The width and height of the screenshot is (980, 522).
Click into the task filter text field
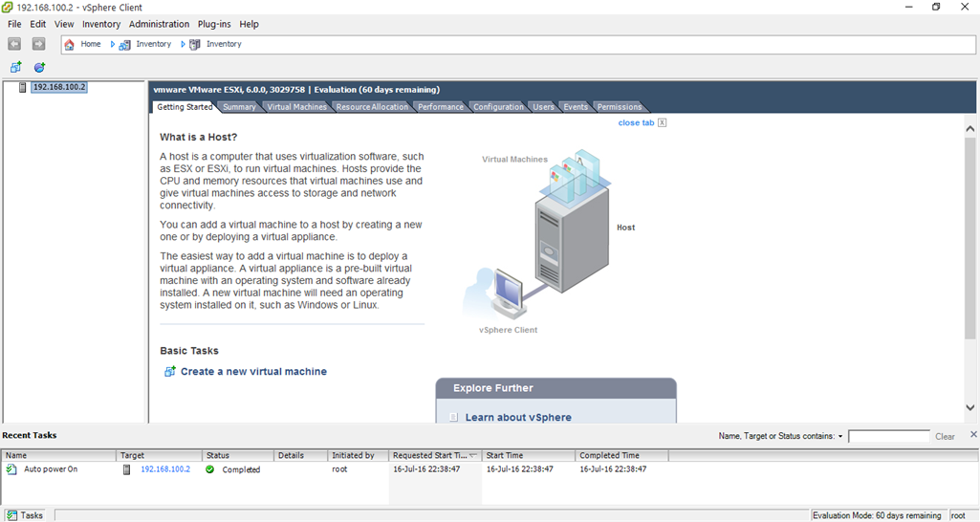pos(889,436)
